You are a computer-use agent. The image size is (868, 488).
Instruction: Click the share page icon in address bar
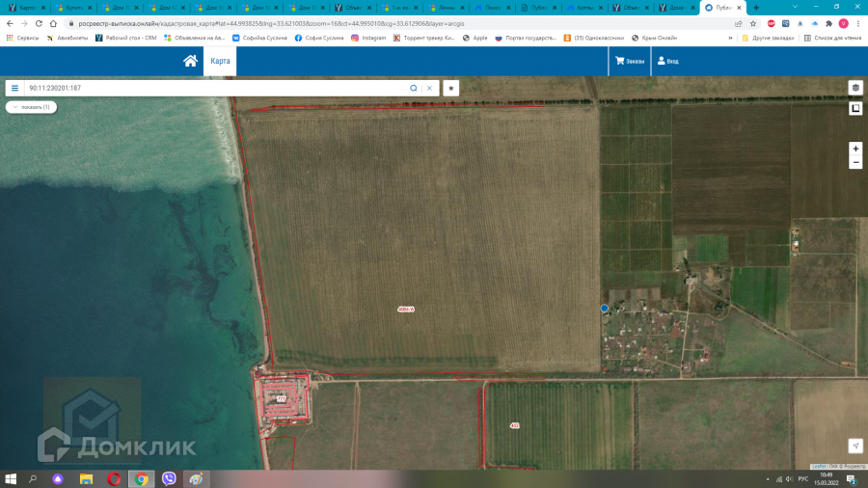pyautogui.click(x=739, y=24)
